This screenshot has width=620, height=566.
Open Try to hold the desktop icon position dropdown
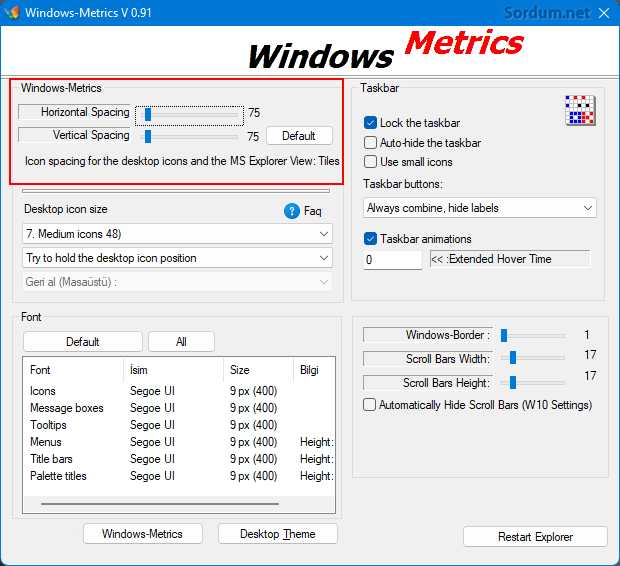[x=177, y=258]
